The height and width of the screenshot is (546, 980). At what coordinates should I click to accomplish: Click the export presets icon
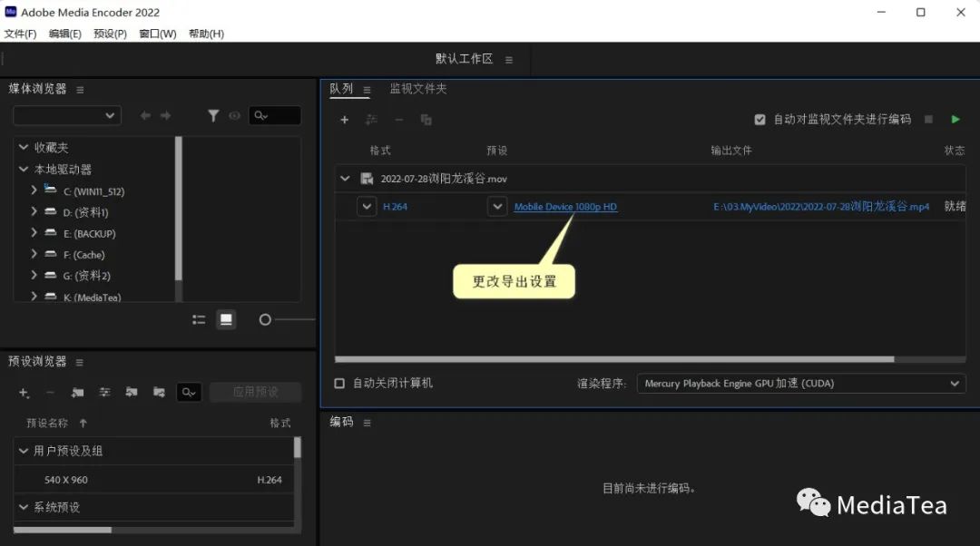(x=159, y=393)
